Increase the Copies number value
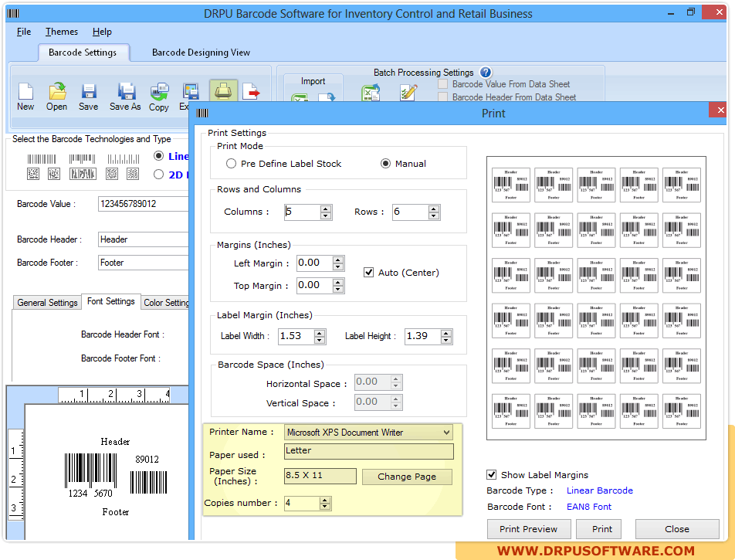Image resolution: width=735 pixels, height=560 pixels. point(324,501)
